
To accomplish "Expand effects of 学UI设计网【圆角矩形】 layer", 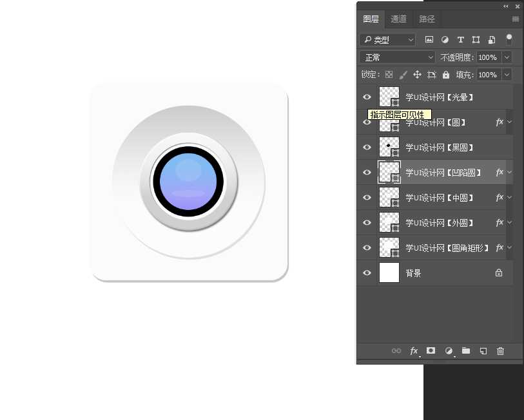I will [509, 247].
